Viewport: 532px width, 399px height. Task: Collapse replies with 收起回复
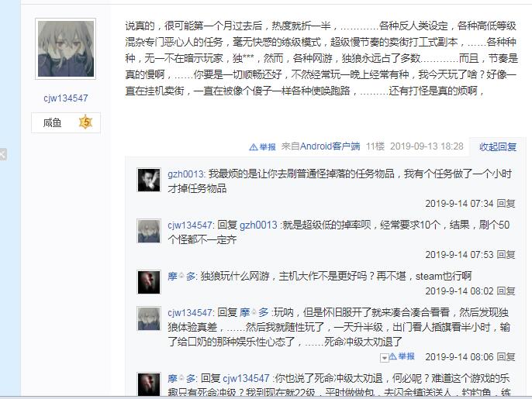click(x=498, y=146)
